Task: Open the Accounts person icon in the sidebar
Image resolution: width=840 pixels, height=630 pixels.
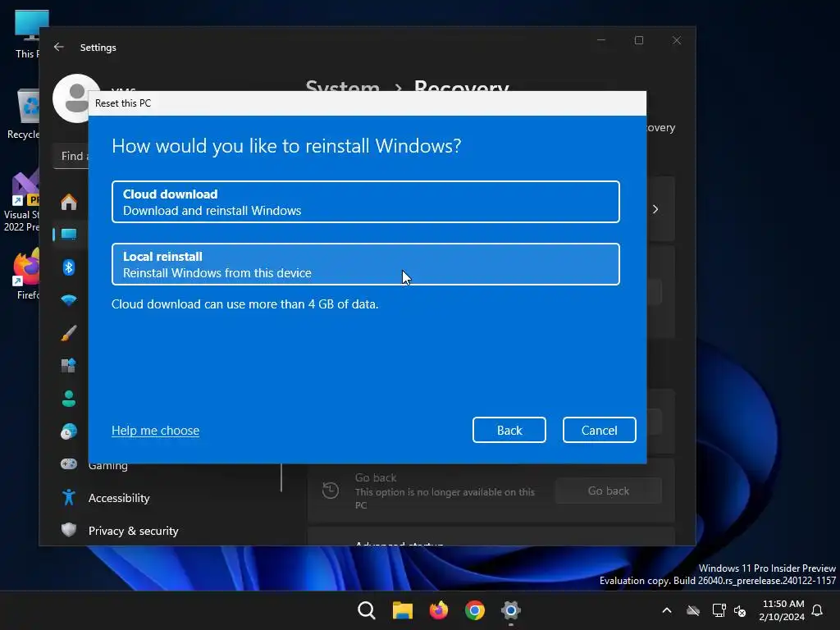Action: (x=69, y=399)
